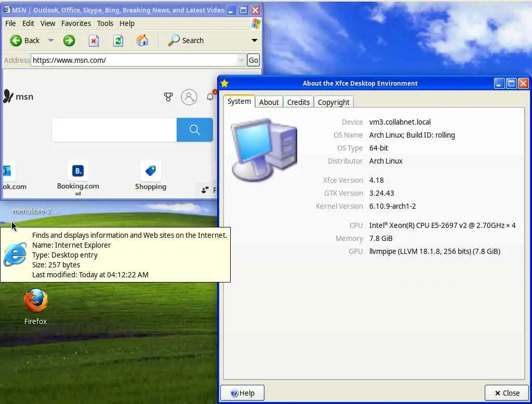Minimize the About Xfce window
The height and width of the screenshot is (404, 532).
pyautogui.click(x=499, y=84)
